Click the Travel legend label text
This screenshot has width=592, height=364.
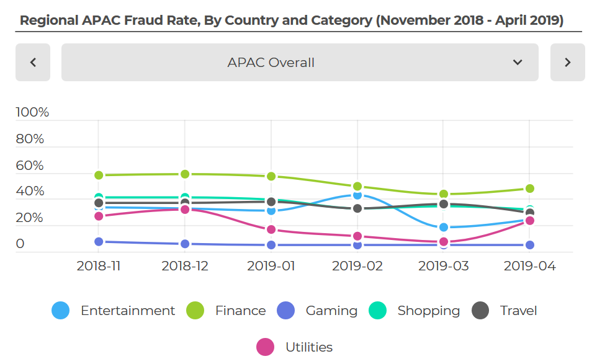(519, 311)
